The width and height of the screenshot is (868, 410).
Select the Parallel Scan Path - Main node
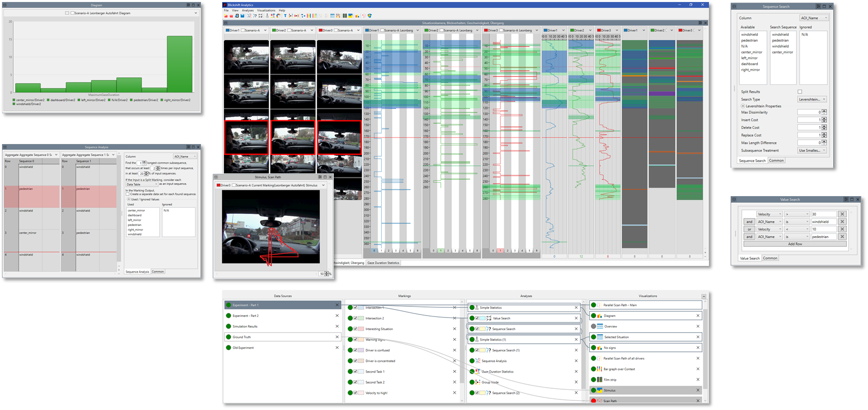(646, 305)
